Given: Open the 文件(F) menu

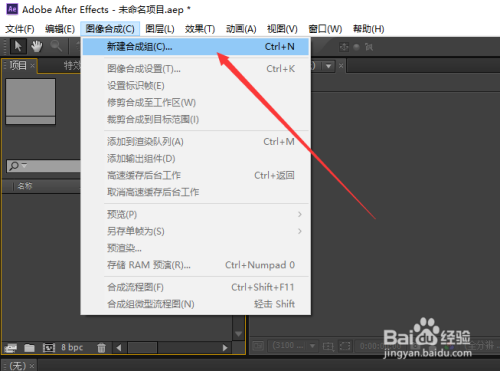Looking at the screenshot, I should click(x=20, y=29).
